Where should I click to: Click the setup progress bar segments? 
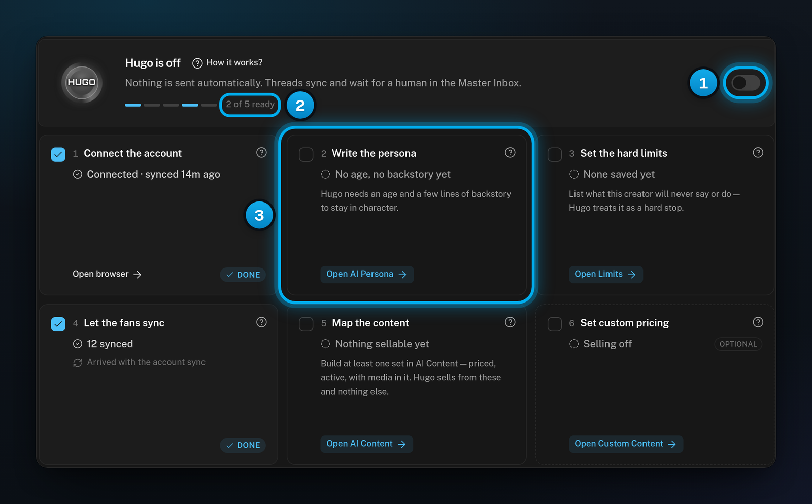171,105
